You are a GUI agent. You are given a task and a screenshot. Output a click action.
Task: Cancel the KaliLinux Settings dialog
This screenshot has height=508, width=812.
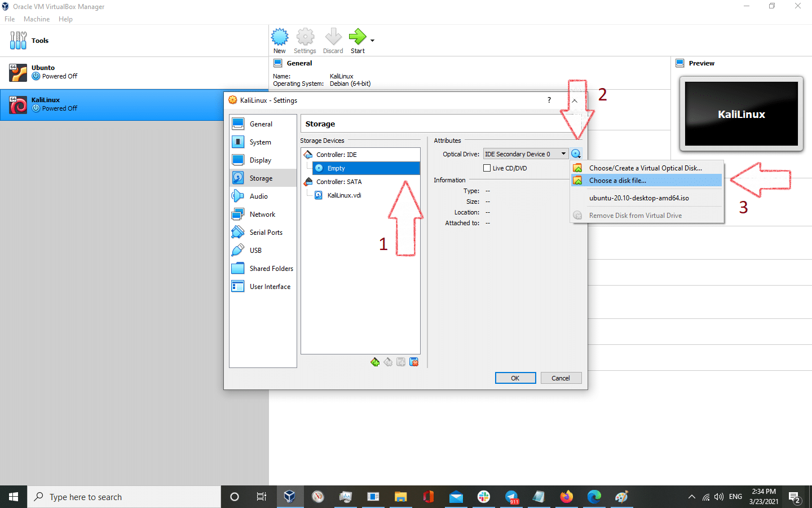[561, 378]
